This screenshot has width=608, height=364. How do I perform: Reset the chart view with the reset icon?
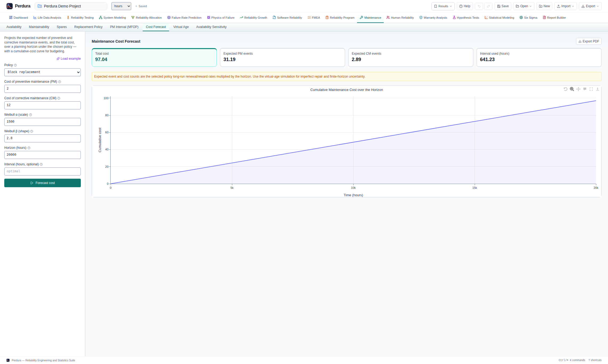565,89
